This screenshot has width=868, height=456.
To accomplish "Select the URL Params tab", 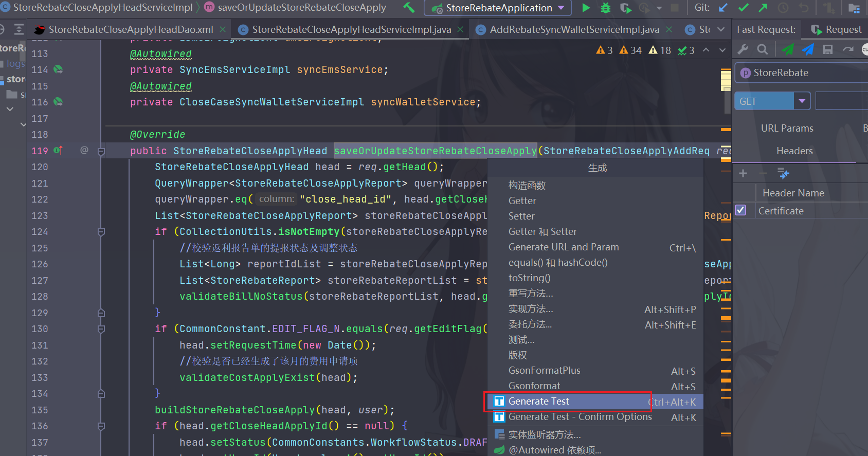I will [x=787, y=128].
